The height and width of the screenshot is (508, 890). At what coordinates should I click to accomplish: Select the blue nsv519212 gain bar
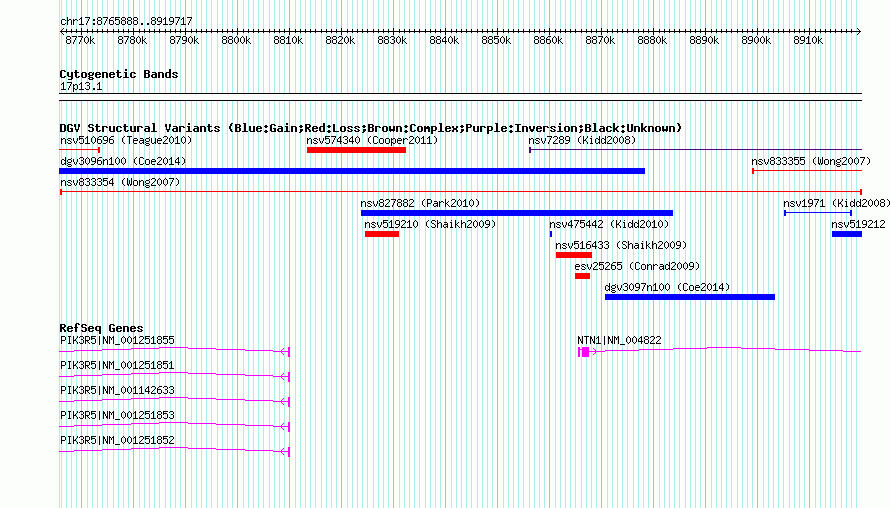click(x=847, y=234)
